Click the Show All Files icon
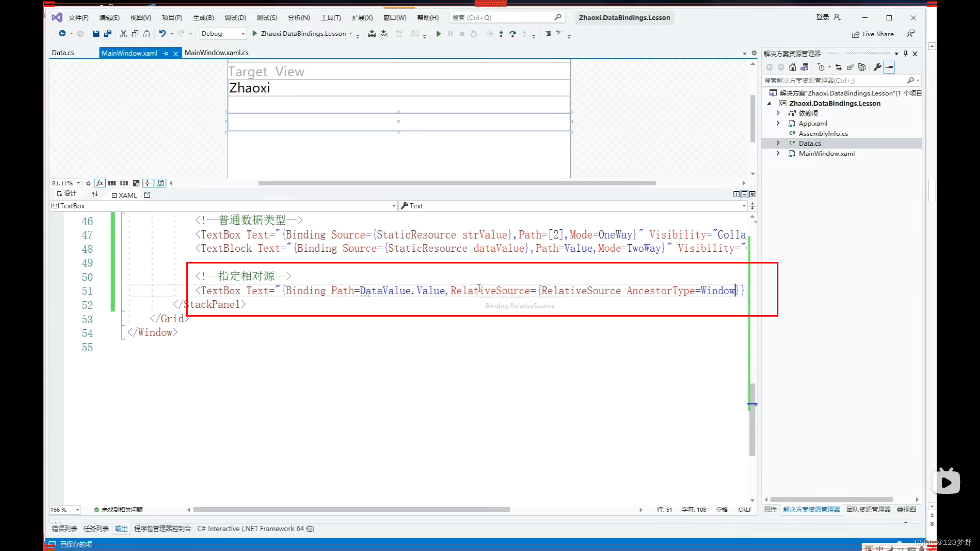Viewport: 980px width, 551px height. click(862, 67)
